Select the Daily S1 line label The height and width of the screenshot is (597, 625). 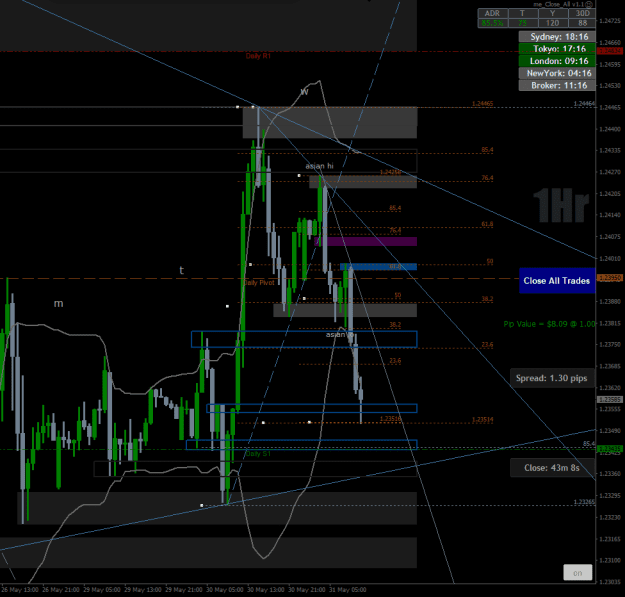(258, 454)
